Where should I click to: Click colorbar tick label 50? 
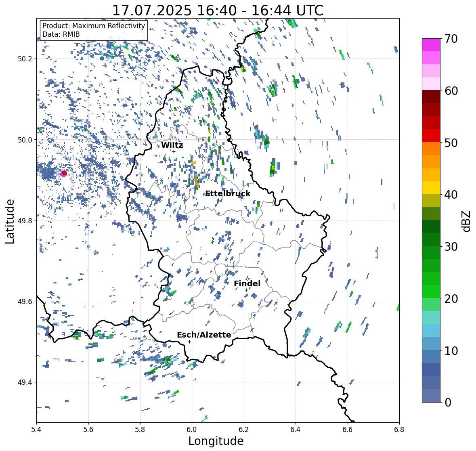click(x=451, y=143)
